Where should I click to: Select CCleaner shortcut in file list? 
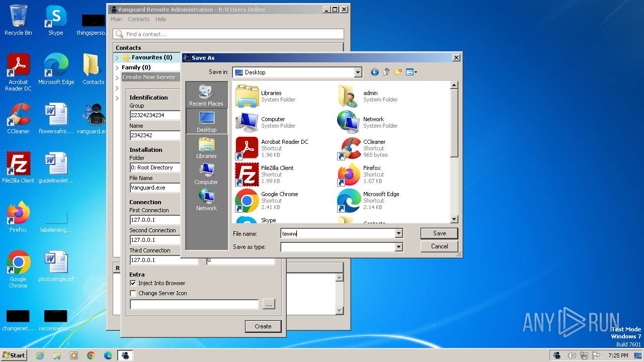click(363, 148)
